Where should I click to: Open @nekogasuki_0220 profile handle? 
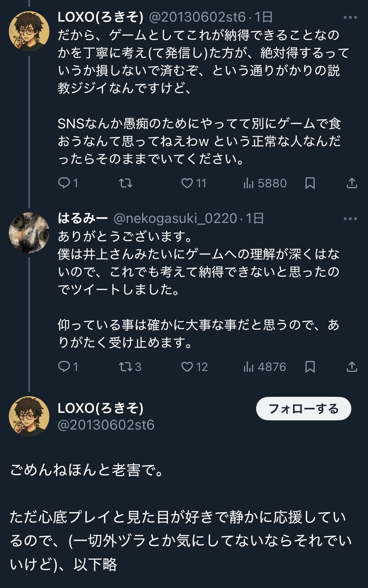[175, 218]
